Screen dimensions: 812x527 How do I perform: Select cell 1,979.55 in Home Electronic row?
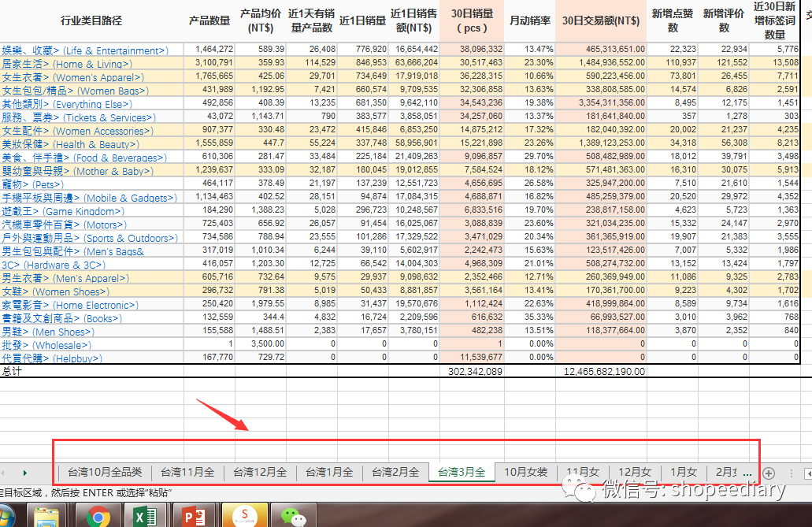tap(261, 303)
